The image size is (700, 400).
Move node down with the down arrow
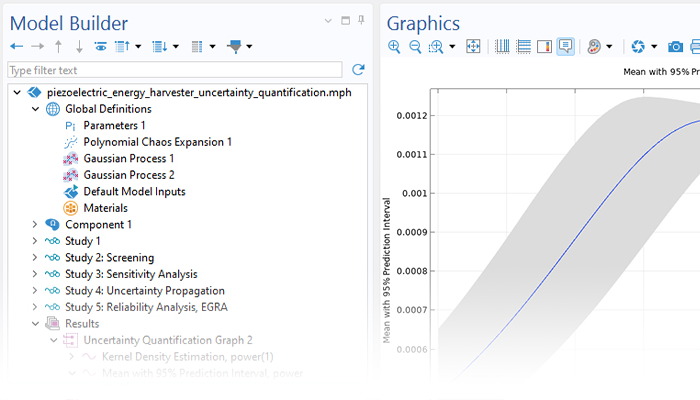79,46
